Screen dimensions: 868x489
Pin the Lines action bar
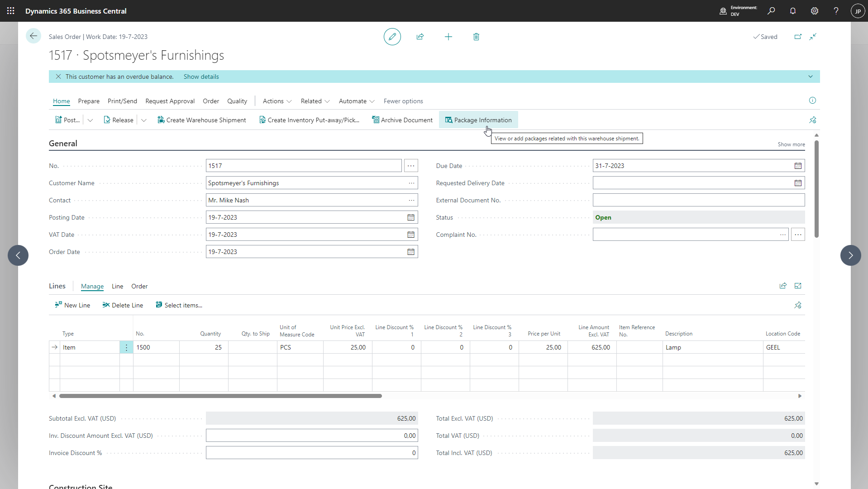tap(798, 305)
